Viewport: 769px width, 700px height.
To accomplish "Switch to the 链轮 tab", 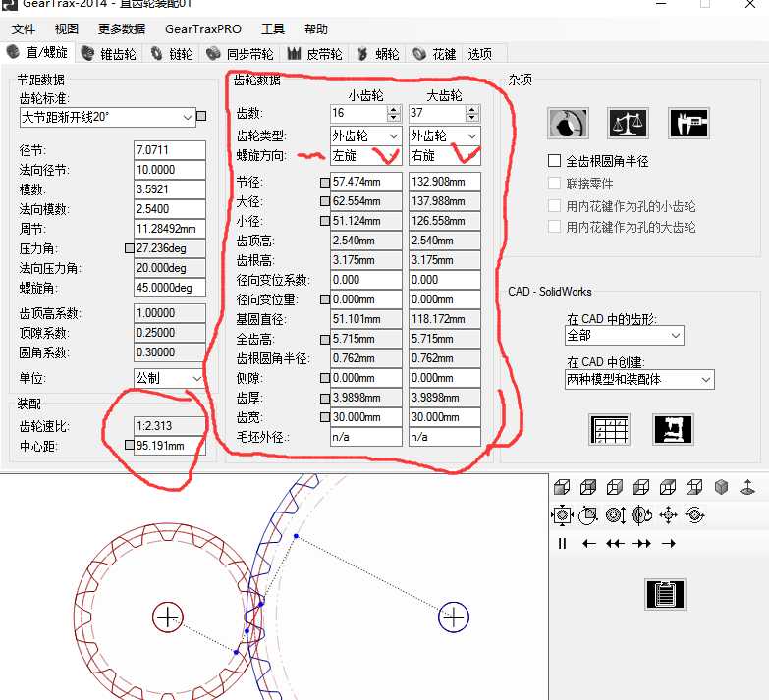I will click(x=172, y=53).
